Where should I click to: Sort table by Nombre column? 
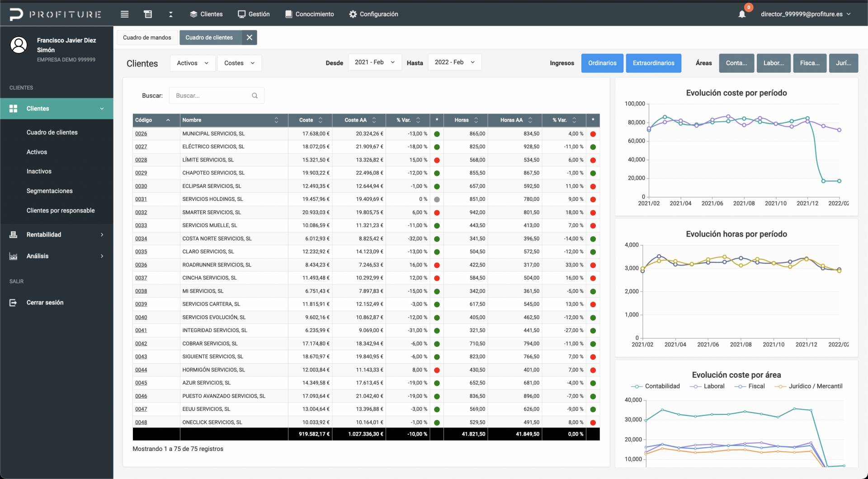pos(277,120)
